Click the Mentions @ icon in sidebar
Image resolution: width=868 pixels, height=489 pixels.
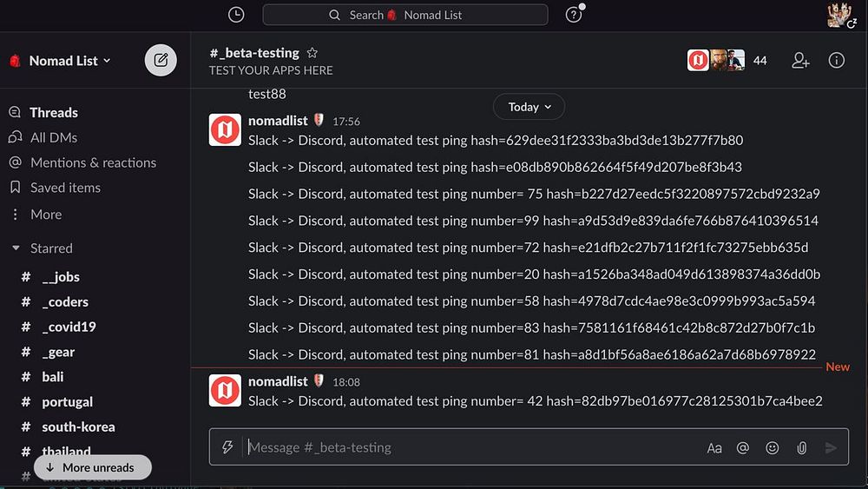(15, 162)
